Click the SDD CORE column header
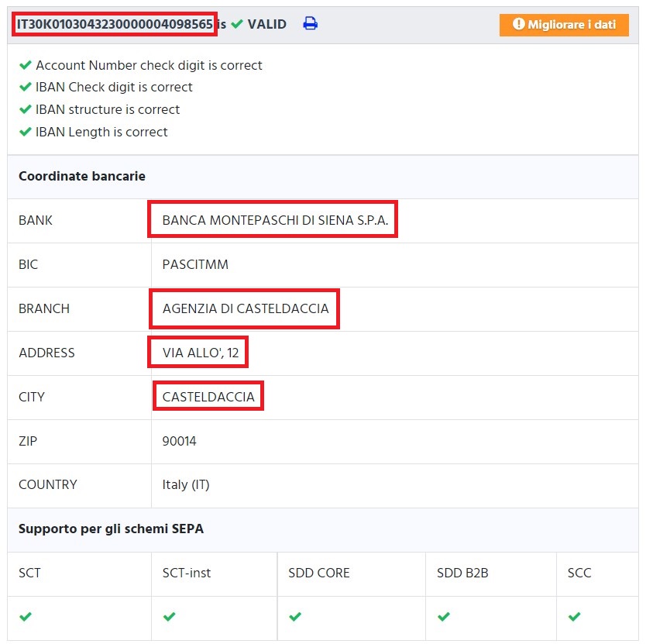Viewport: 653px width, 644px height. pyautogui.click(x=319, y=573)
